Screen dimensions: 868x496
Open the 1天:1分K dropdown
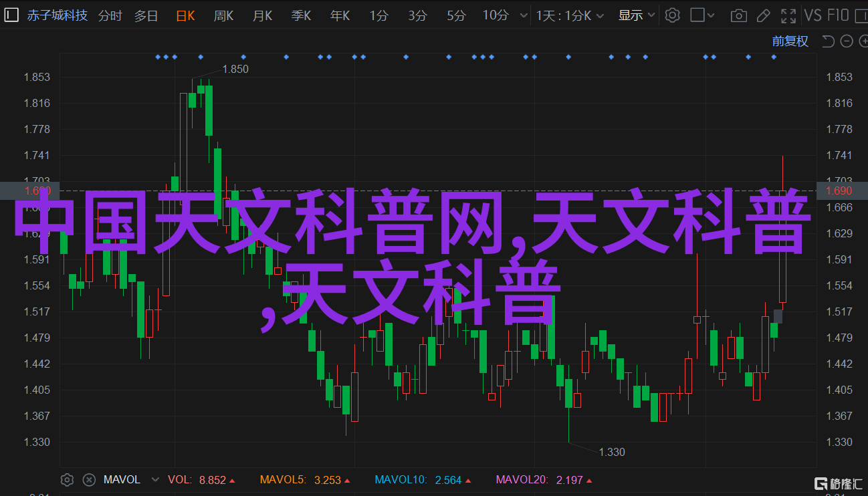(570, 15)
